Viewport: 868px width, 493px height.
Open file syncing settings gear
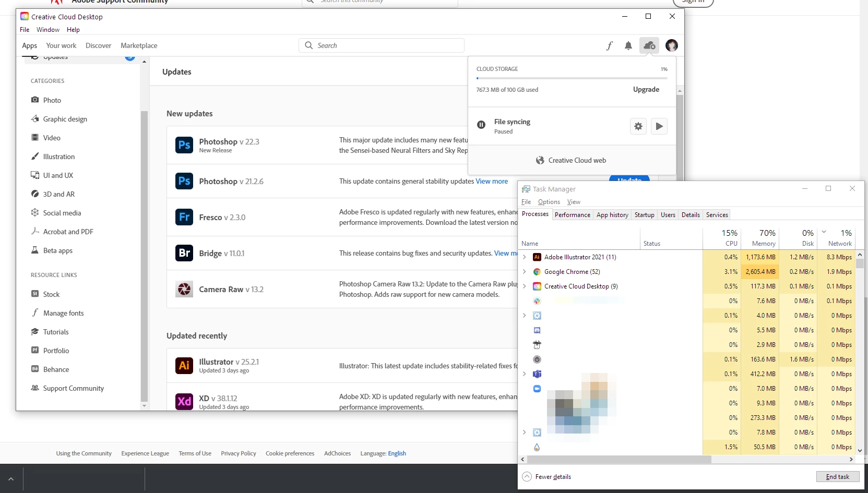click(638, 126)
